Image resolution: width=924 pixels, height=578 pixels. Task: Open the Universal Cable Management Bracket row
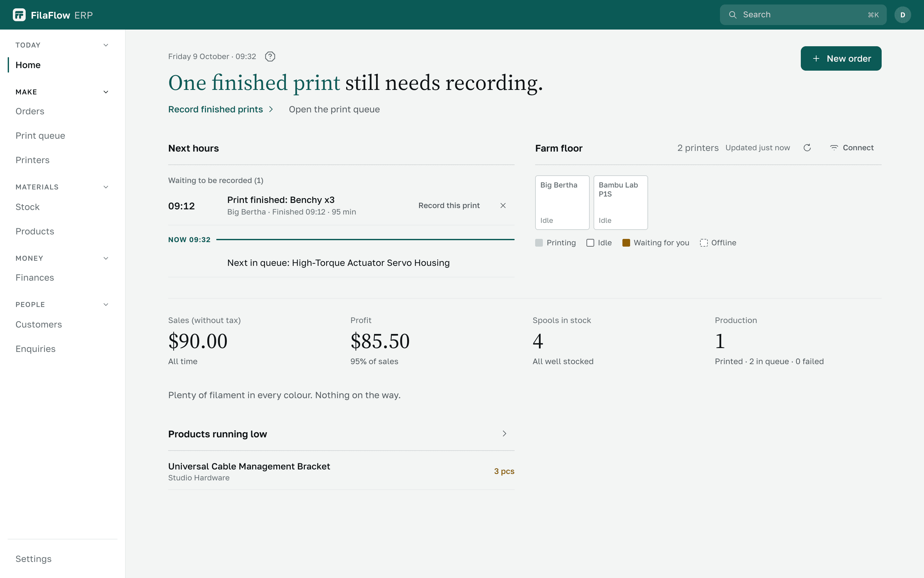coord(341,472)
